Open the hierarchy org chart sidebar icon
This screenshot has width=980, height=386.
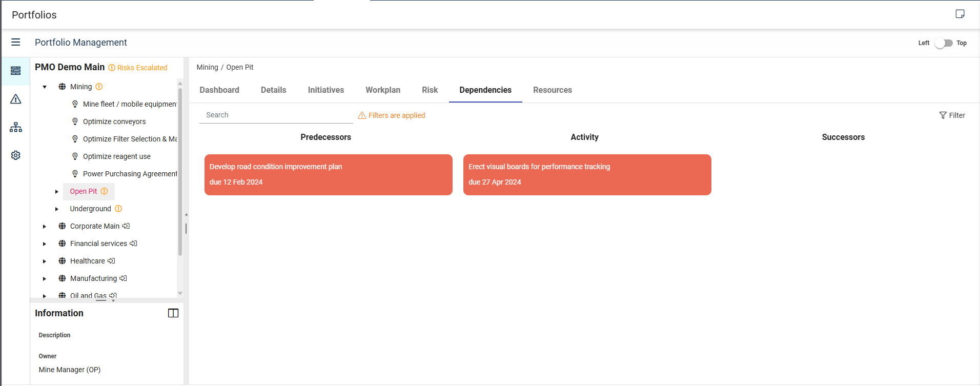click(16, 127)
